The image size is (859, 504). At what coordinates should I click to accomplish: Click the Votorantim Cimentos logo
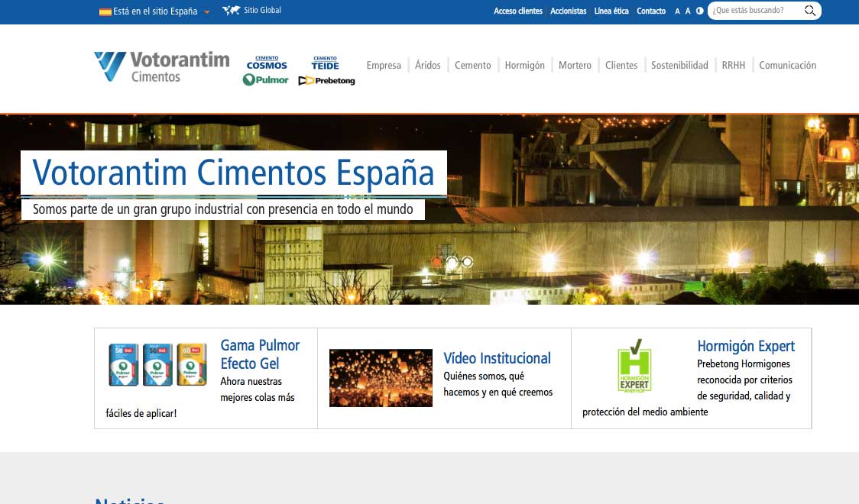[160, 66]
